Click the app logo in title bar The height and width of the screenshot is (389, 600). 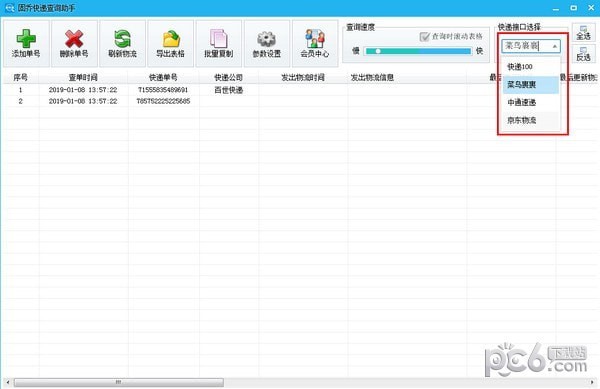(9, 8)
